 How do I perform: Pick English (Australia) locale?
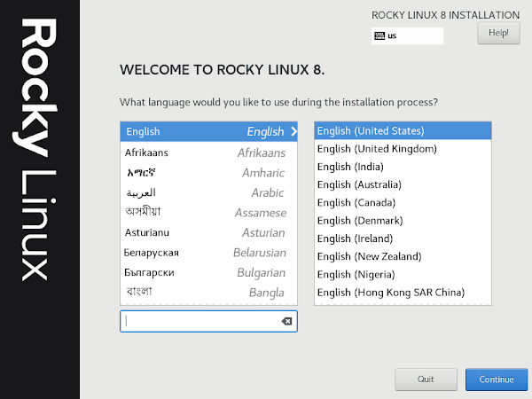[x=403, y=184]
